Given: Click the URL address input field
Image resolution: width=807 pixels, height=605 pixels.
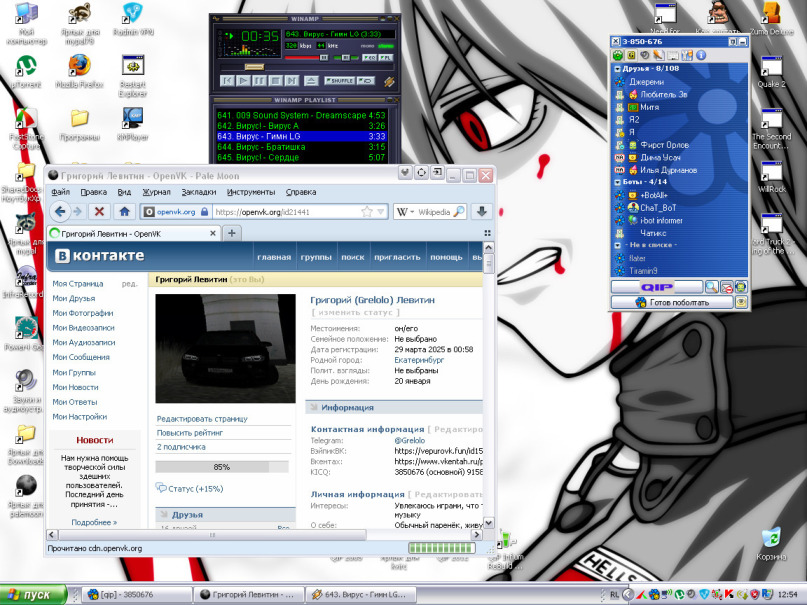Looking at the screenshot, I should point(287,211).
